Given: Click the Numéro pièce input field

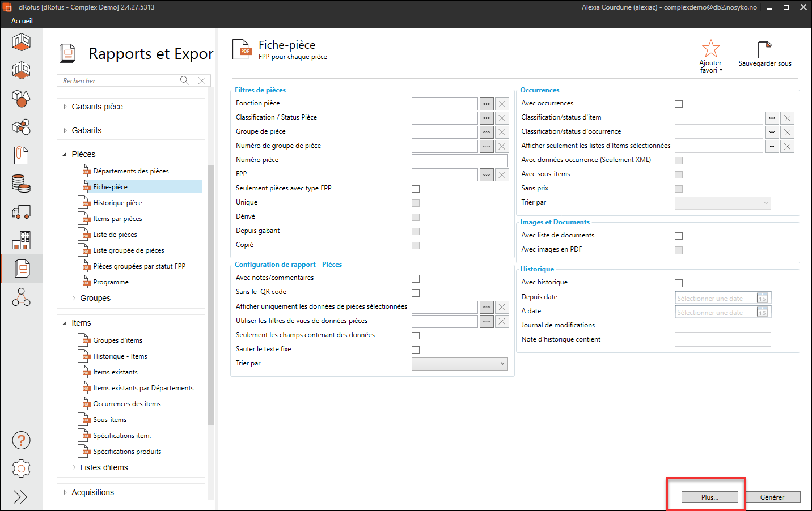Looking at the screenshot, I should [459, 160].
